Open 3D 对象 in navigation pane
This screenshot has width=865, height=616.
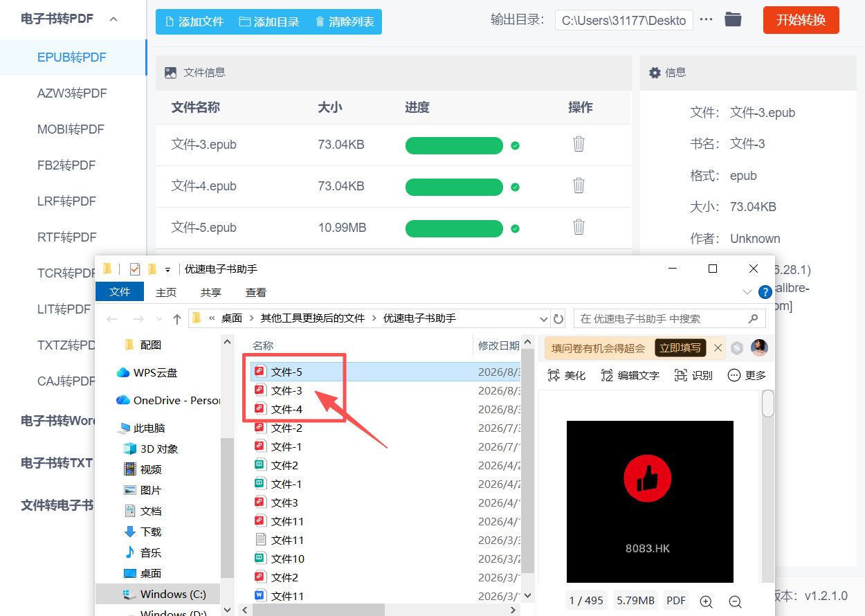151,449
